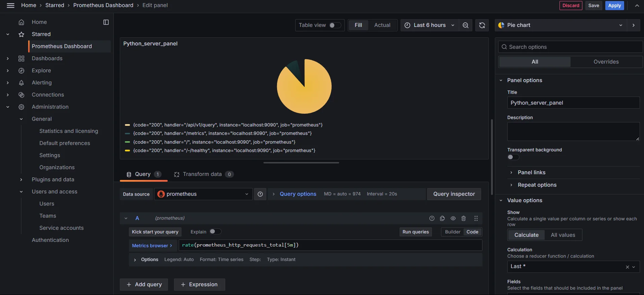Open data source help icon
Viewport: 644px width, 295px height.
pos(260,194)
